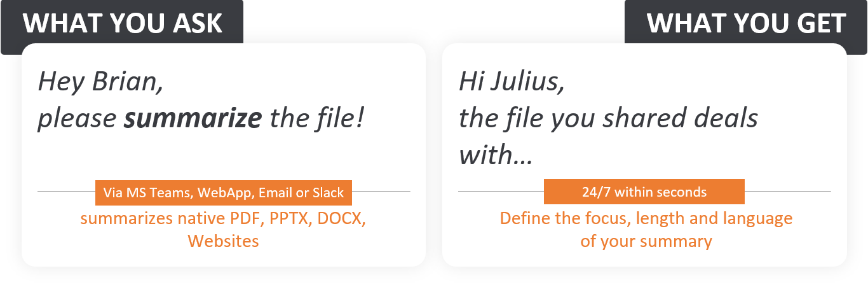Click divider line right of Slack label
This screenshot has width=868, height=294.
(381, 192)
